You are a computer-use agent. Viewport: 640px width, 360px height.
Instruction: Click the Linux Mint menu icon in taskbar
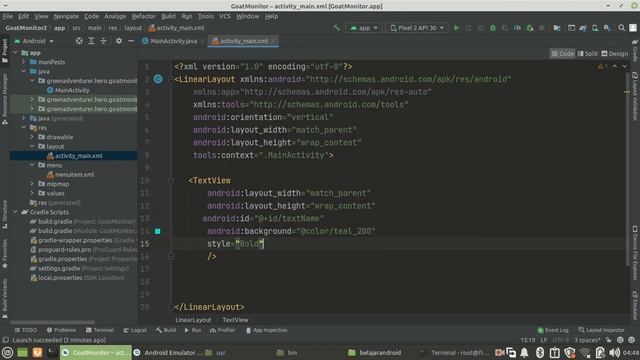pyautogui.click(x=7, y=352)
